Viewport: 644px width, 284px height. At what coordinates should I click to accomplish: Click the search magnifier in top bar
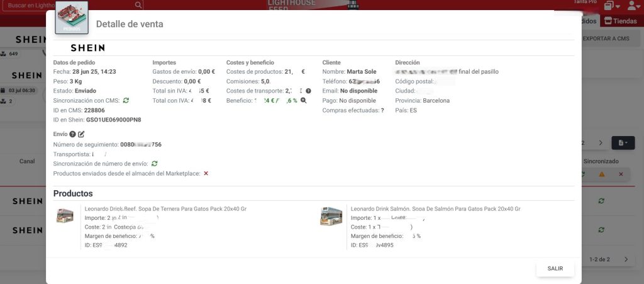coord(138,5)
